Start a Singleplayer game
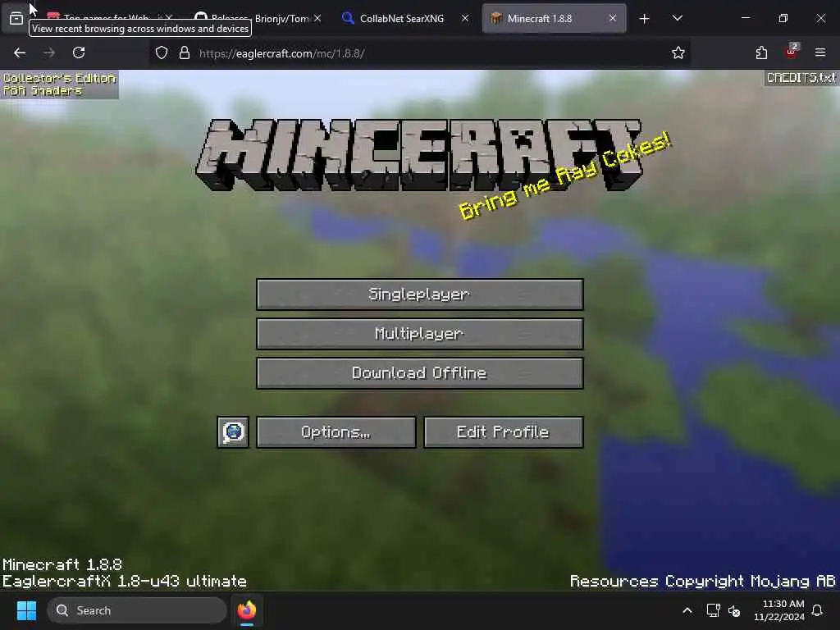The image size is (840, 630). pyautogui.click(x=420, y=294)
